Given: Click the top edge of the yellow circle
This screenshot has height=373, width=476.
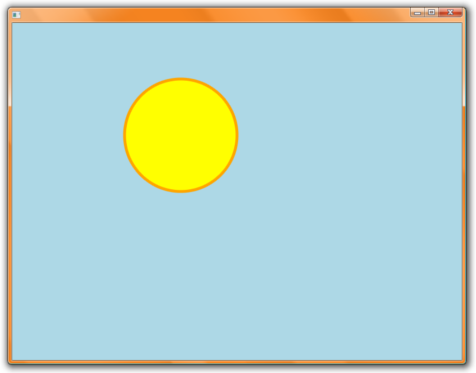Looking at the screenshot, I should (181, 79).
